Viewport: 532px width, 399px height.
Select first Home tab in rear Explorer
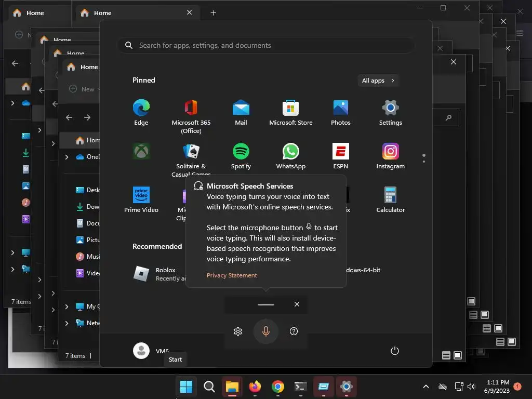point(37,12)
